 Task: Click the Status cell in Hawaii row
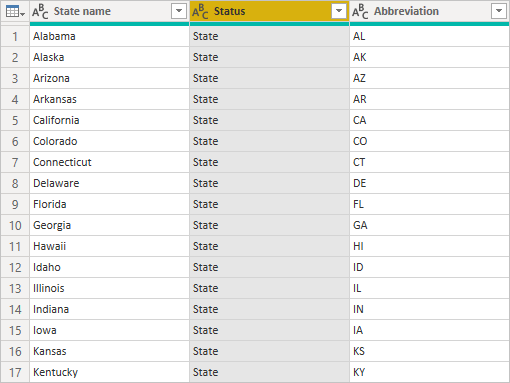click(269, 246)
